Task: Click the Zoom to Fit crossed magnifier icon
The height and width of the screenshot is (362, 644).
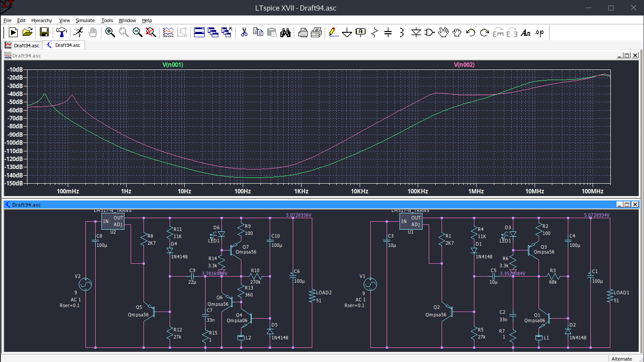Action: point(151,32)
